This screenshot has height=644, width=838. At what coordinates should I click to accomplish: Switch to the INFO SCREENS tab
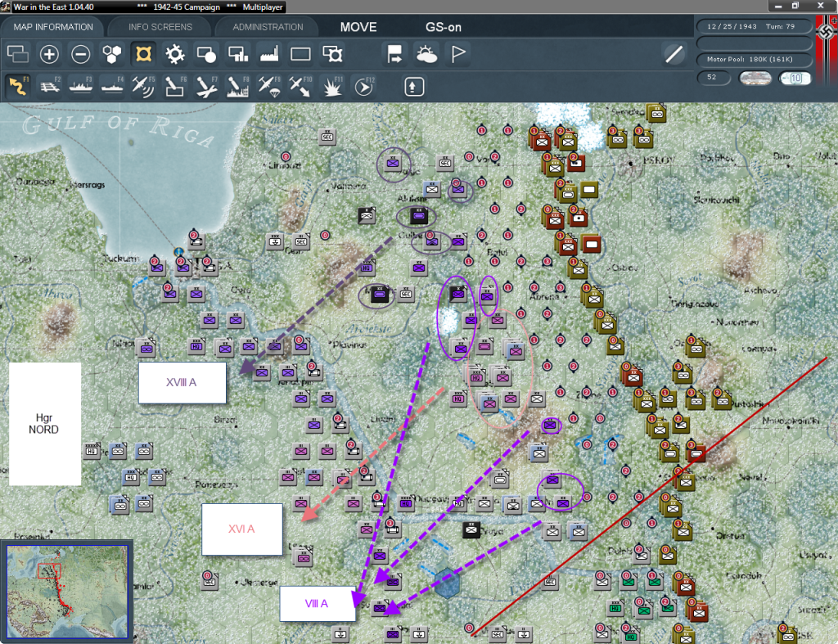[x=160, y=27]
